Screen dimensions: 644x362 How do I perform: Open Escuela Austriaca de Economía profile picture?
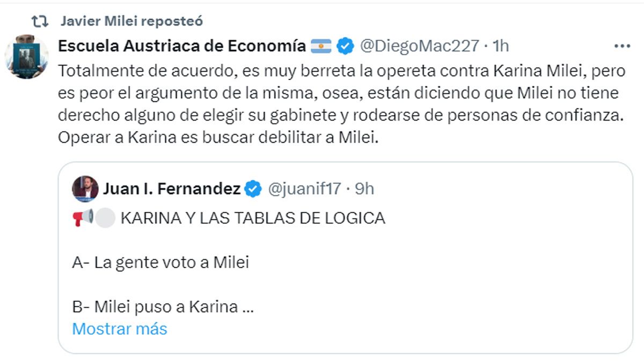pyautogui.click(x=27, y=56)
